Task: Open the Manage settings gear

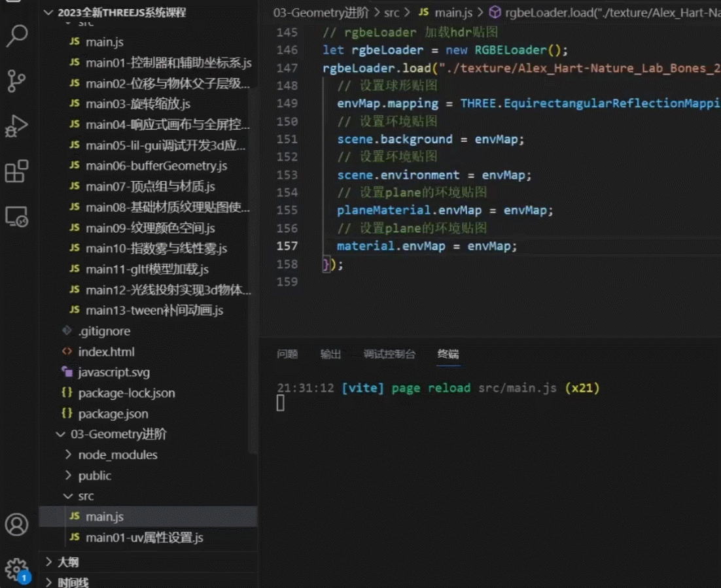Action: pos(17,568)
